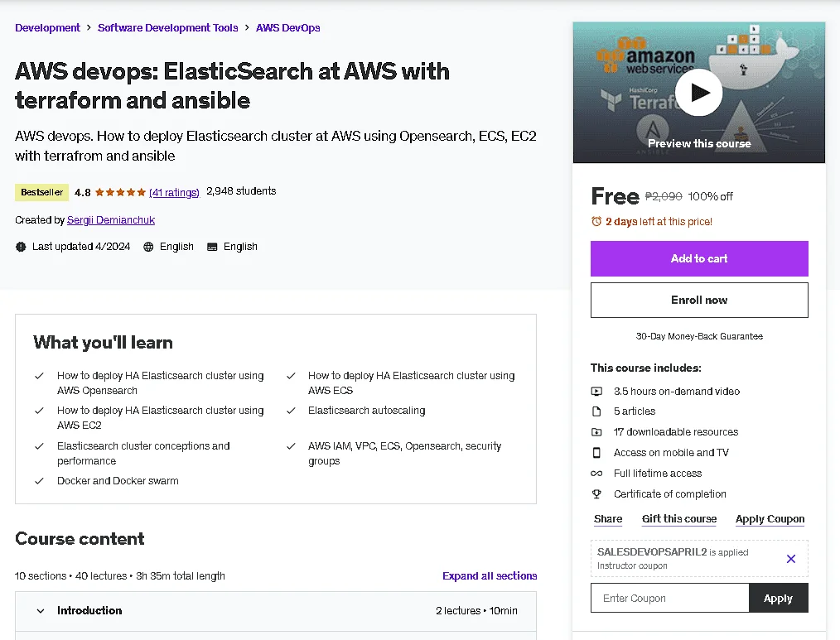
Task: Click the Preview this course label
Action: (699, 143)
